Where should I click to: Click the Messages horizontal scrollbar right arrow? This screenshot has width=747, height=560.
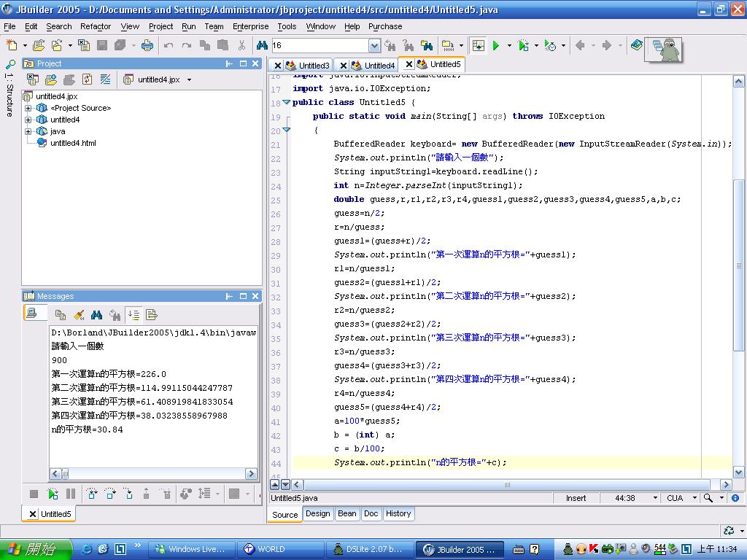251,474
